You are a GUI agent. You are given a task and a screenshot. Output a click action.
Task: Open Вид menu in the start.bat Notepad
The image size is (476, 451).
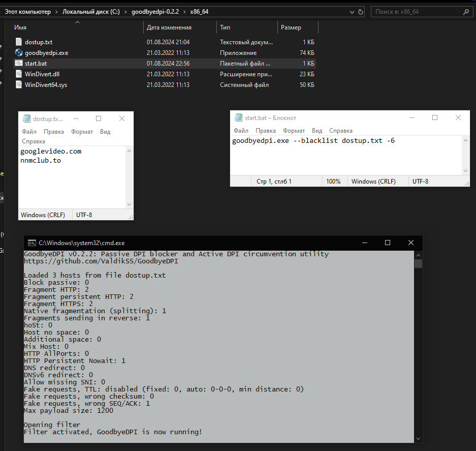(317, 131)
